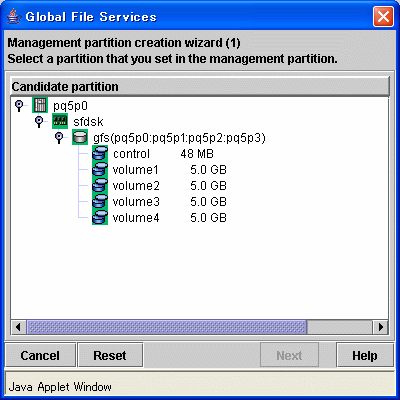Select the volume4 disk icon
The height and width of the screenshot is (400, 400).
coord(100,217)
